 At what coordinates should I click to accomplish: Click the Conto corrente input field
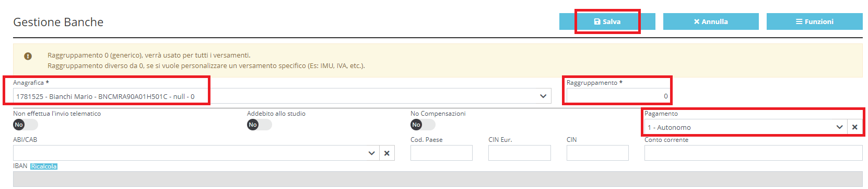click(x=754, y=153)
